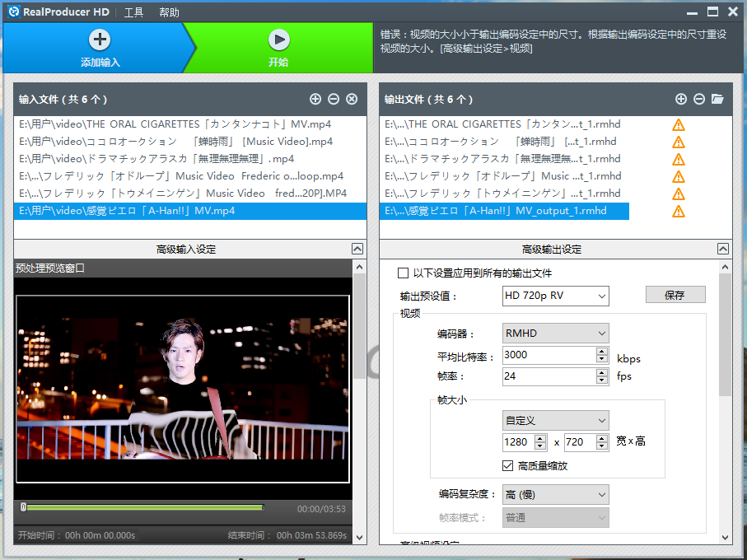
Task: Collapse the 高级输出设定 panel
Action: coord(723,249)
